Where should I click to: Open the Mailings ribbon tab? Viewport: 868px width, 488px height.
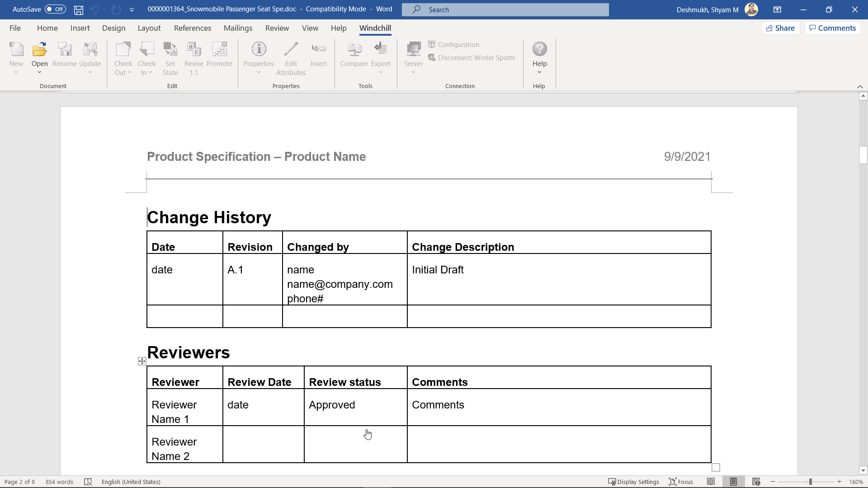[x=238, y=28]
